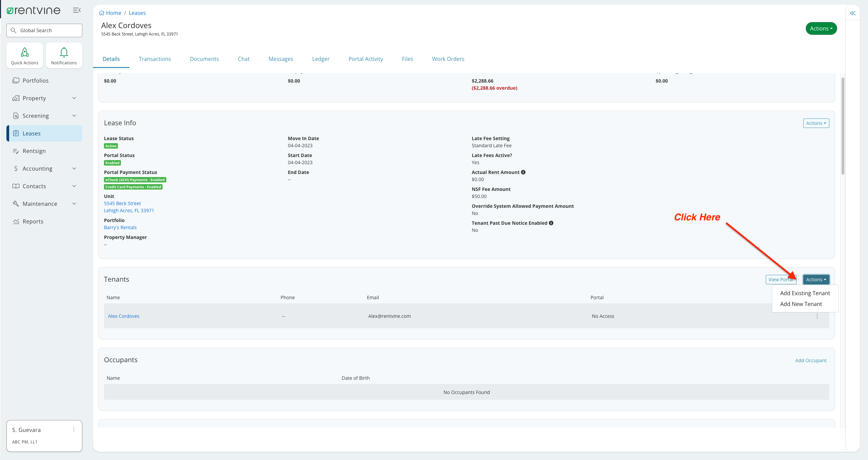Open the Barry's Rentals portfolio link

pyautogui.click(x=120, y=227)
